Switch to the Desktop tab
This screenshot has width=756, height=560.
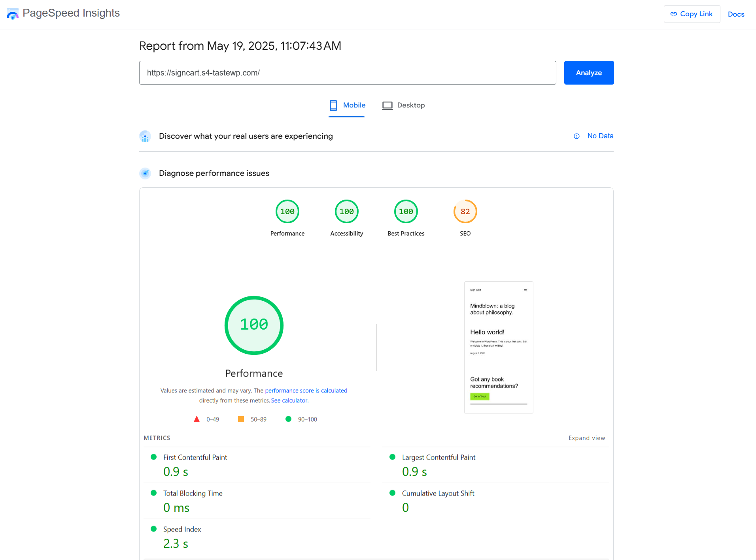point(403,106)
